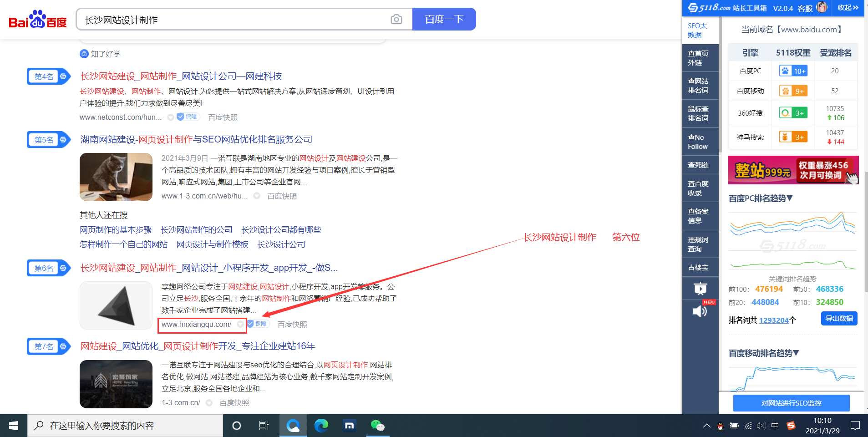Click the 保障 badge under netconst result

[188, 117]
